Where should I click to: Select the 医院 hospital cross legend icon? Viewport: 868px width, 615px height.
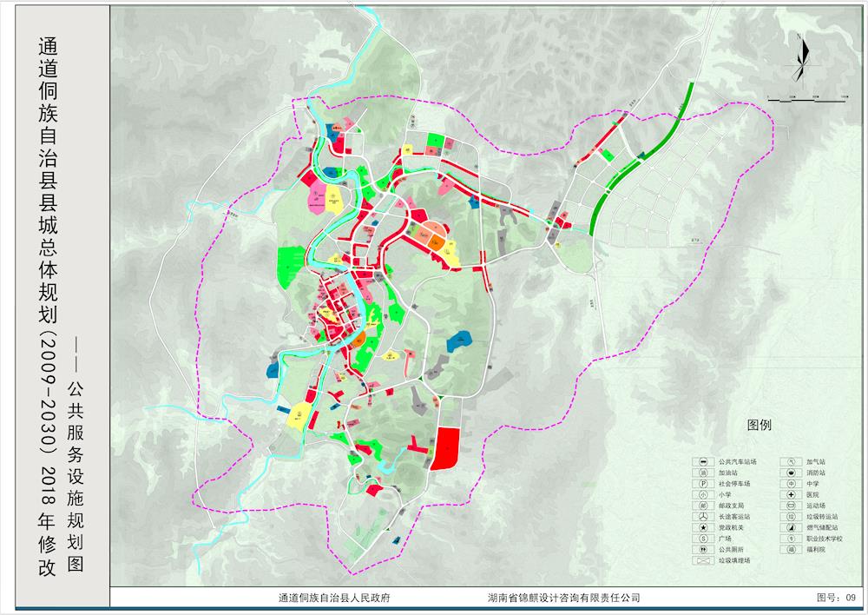pos(792,494)
